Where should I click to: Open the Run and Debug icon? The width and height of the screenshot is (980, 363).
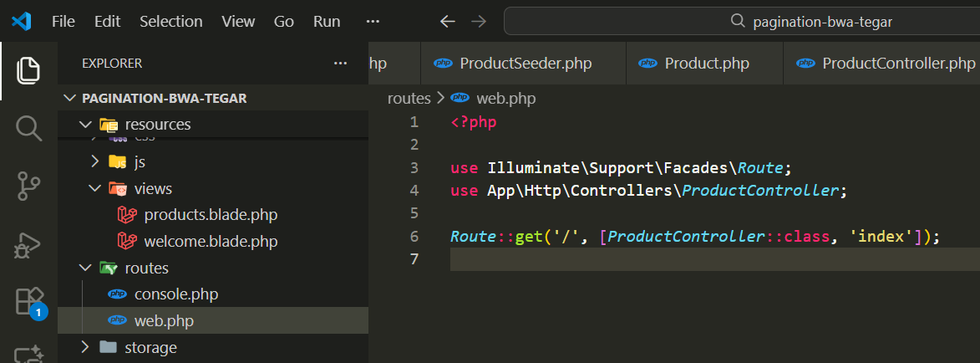point(28,244)
